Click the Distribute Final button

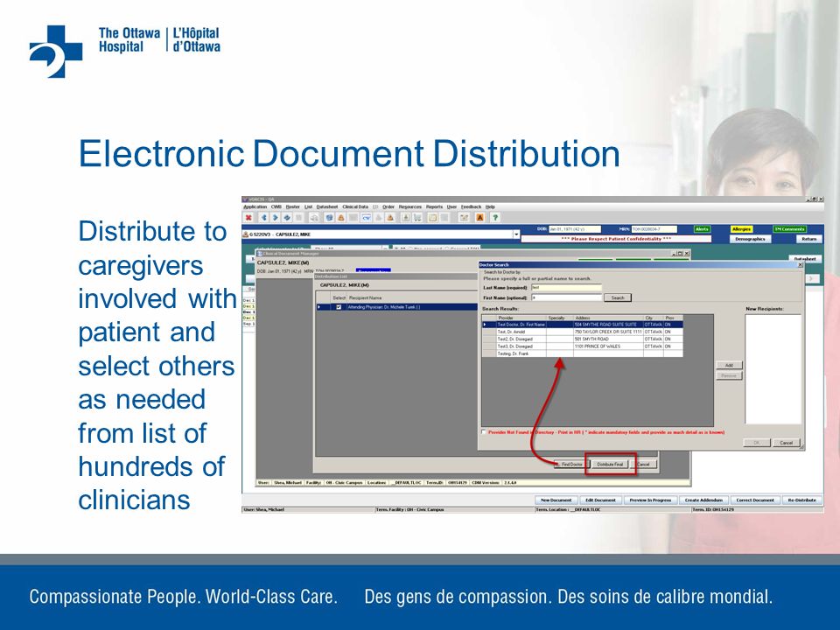(x=610, y=465)
